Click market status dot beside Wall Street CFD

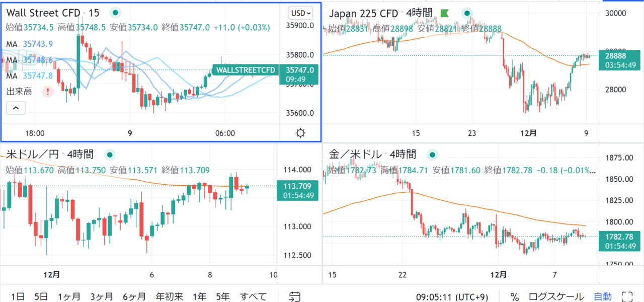pos(115,13)
